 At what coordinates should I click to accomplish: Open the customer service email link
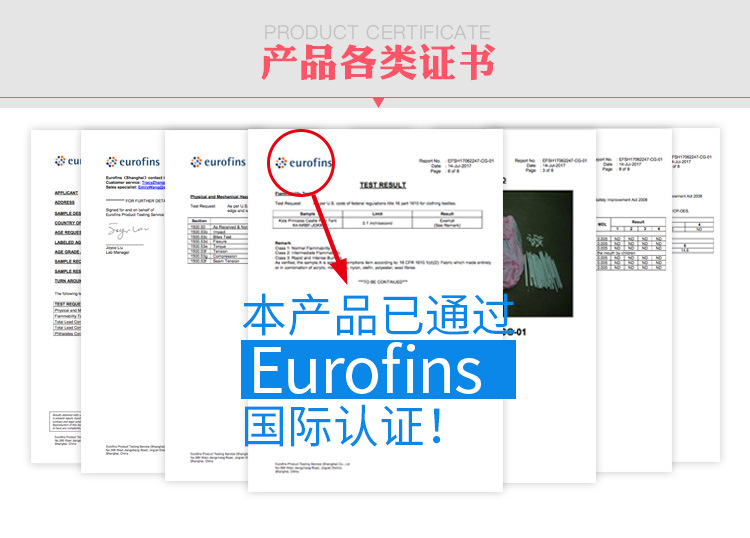[x=153, y=182]
